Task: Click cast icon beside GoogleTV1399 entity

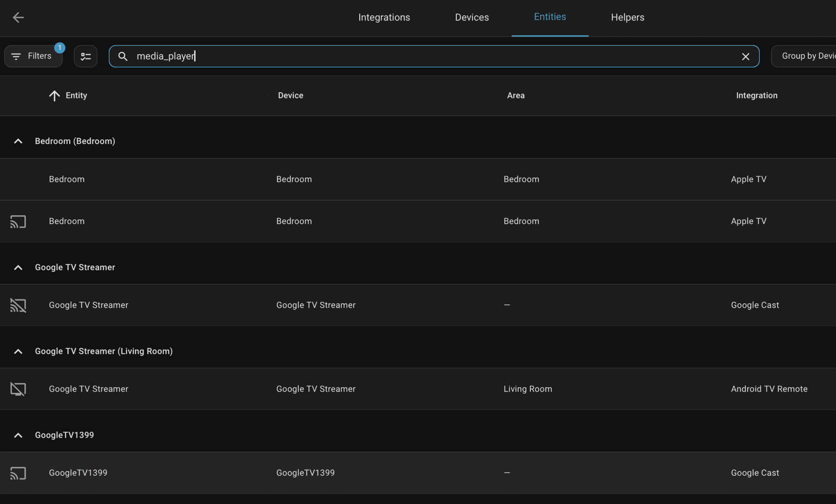Action: coord(18,473)
